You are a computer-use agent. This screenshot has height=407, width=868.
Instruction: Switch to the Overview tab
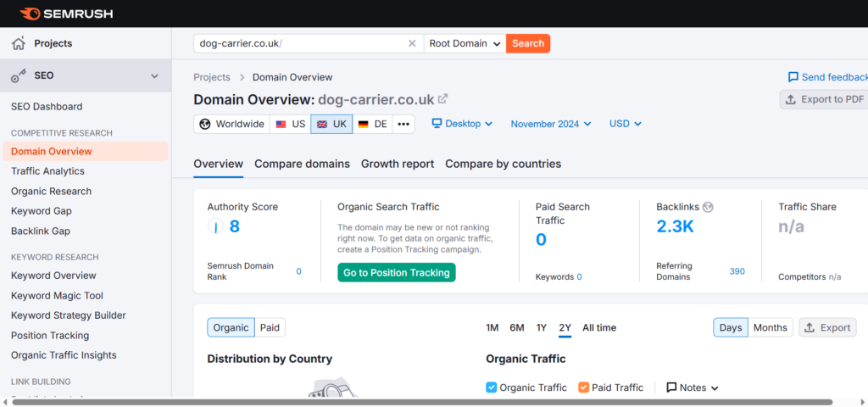pos(218,164)
